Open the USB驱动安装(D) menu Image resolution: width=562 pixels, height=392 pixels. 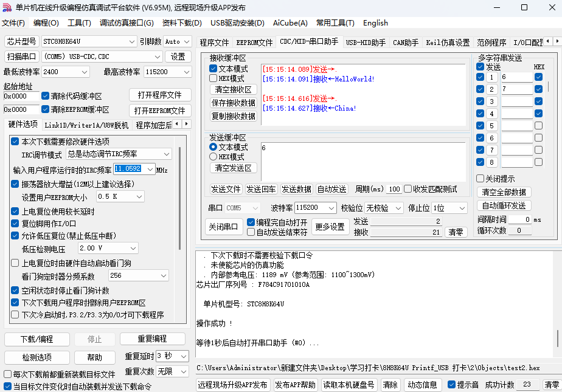237,23
